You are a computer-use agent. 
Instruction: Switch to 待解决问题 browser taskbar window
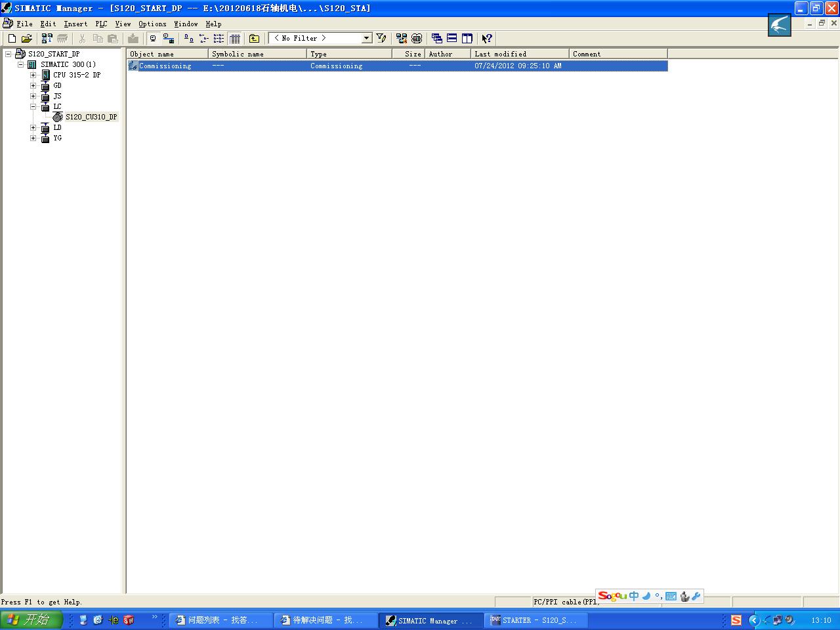(326, 620)
